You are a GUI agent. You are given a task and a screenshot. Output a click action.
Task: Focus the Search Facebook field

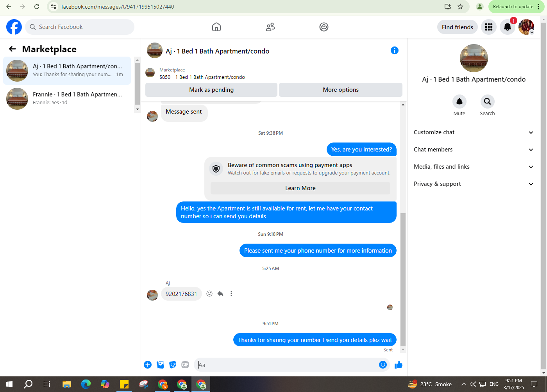tap(80, 27)
